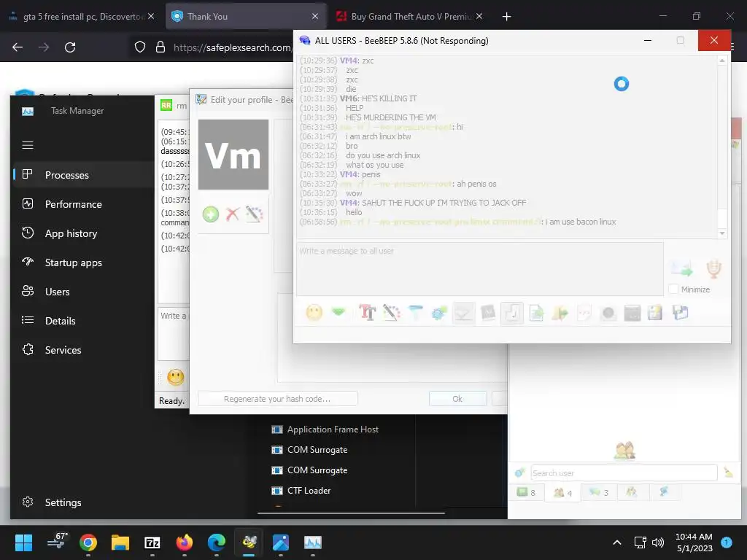Image resolution: width=747 pixels, height=560 pixels.
Task: Open the chat font (Tr) settings
Action: point(367,313)
